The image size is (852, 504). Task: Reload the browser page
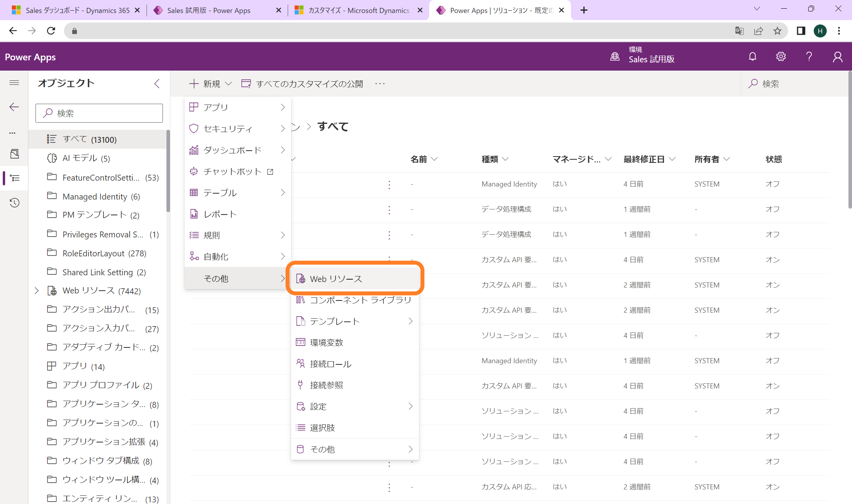point(51,31)
